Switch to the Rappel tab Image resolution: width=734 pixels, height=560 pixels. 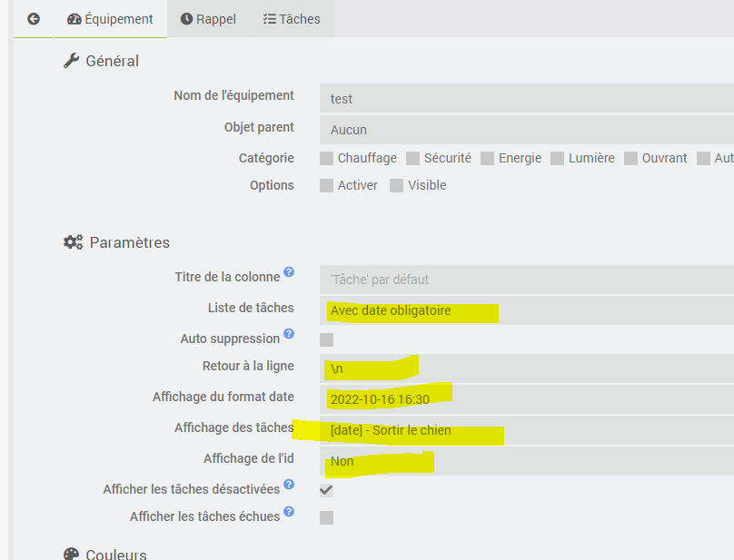[x=208, y=19]
